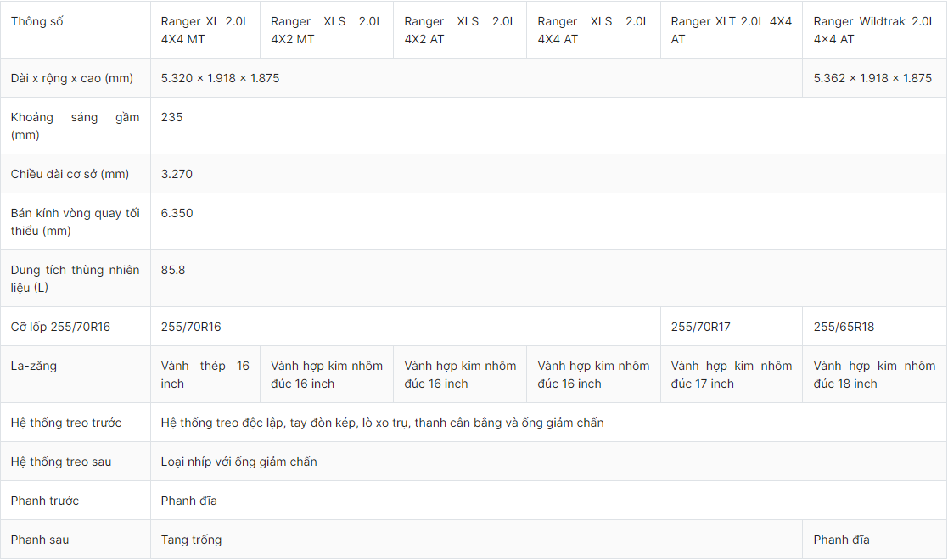
Task: Click the 5.320 × 1.918 × 1.875 dimensions value
Action: click(220, 78)
